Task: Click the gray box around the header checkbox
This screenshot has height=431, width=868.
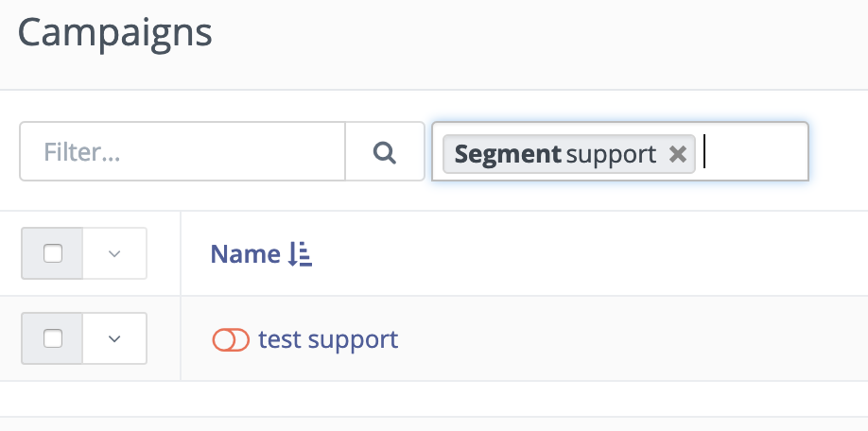Action: 52,253
